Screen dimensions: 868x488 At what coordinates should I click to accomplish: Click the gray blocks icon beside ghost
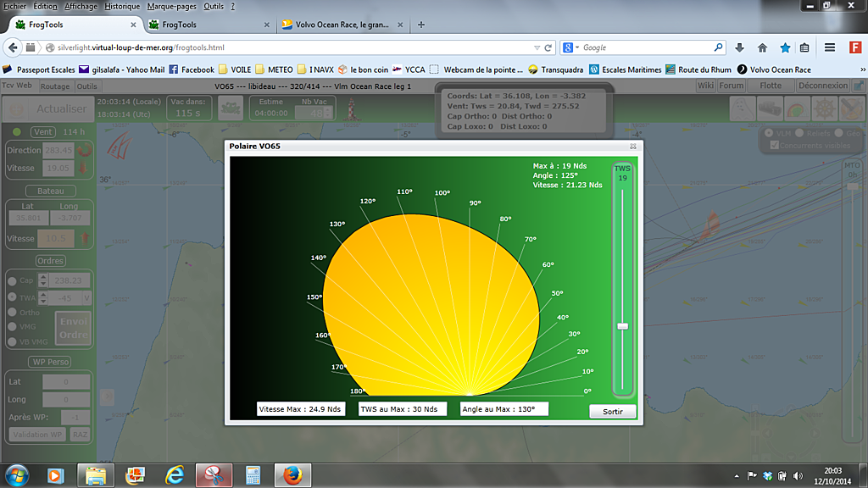[770, 108]
